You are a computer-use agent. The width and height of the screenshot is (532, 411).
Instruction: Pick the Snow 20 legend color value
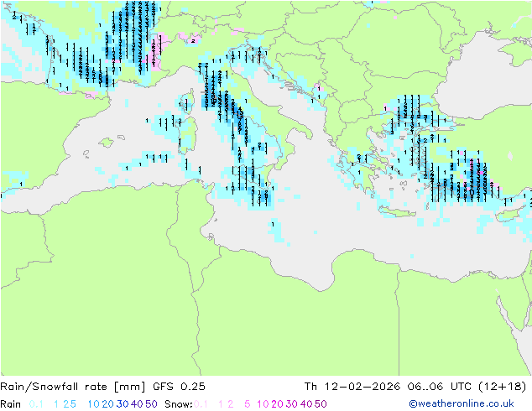coord(277,404)
